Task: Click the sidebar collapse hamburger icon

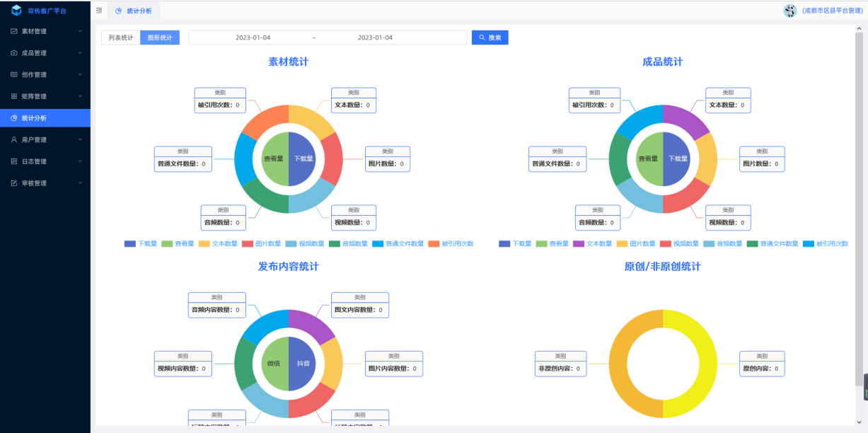Action: [99, 11]
